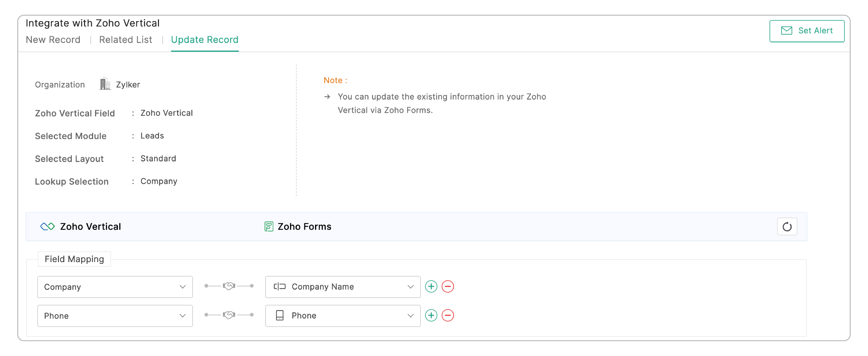Click the Zoho Vertical logo icon
Viewport: 868px width, 356px height.
[x=48, y=227]
